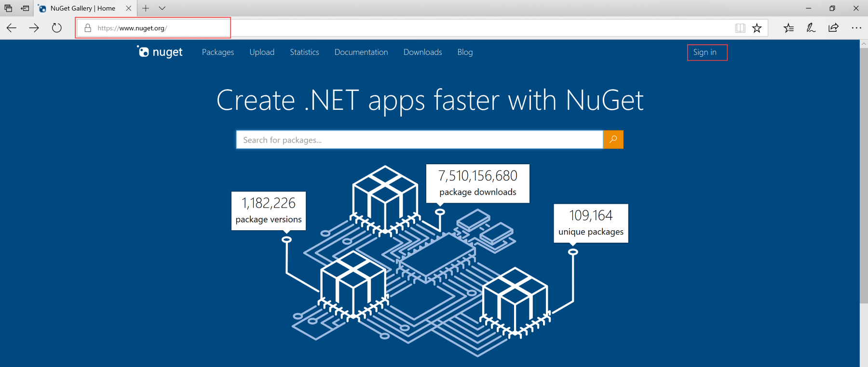
Task: Go forward to the next page
Action: 34,28
